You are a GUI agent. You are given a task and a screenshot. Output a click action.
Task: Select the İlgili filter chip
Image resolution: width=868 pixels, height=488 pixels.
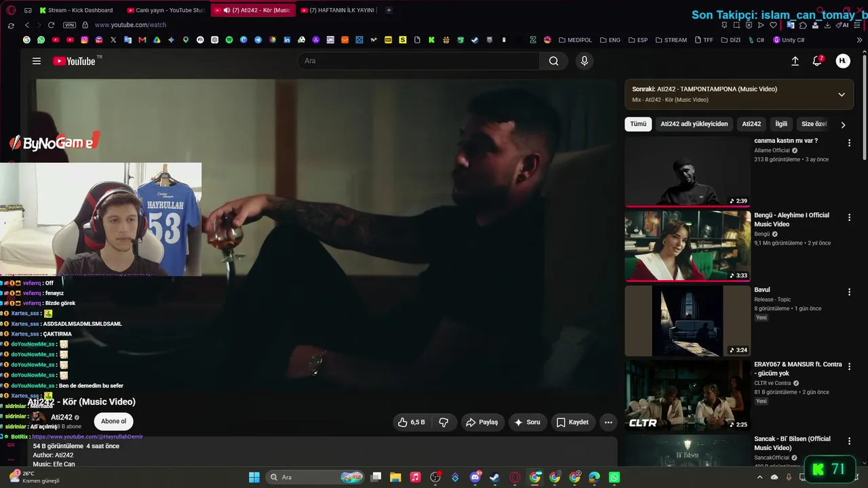click(x=781, y=124)
